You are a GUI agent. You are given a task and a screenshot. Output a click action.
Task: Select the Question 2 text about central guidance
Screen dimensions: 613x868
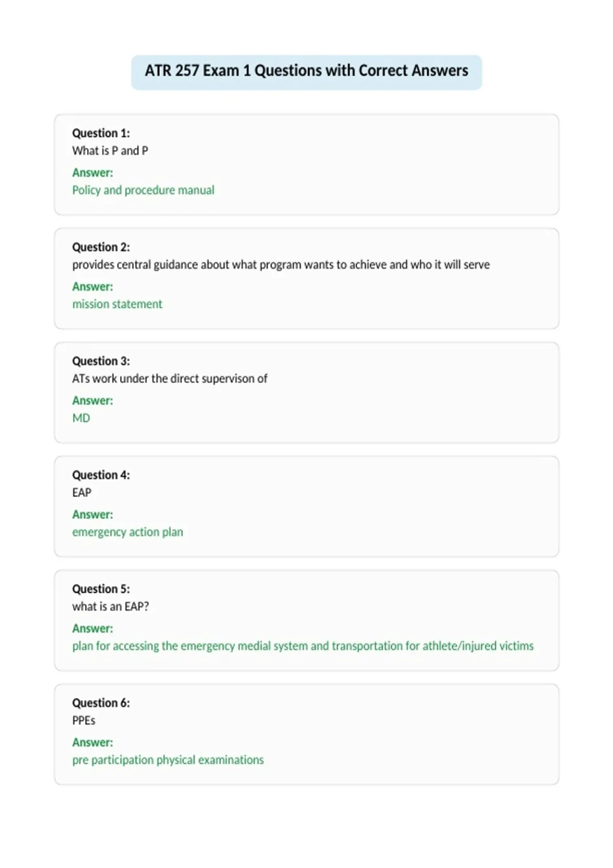pos(281,264)
